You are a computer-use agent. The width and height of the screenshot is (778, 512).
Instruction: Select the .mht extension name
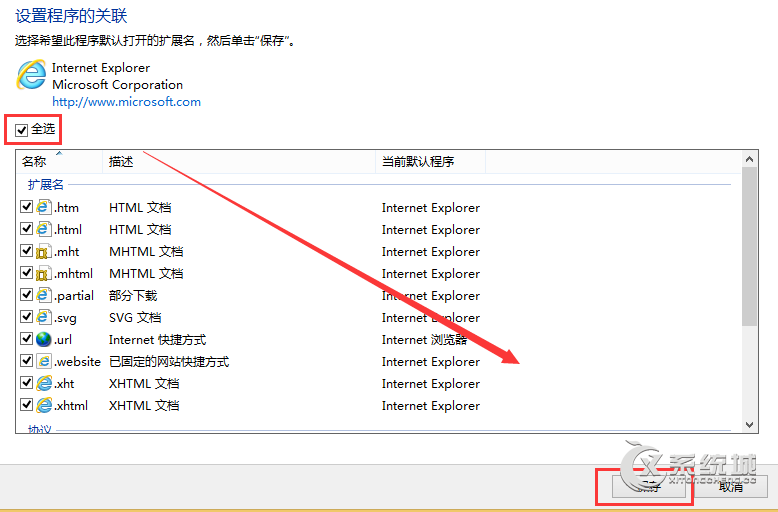pyautogui.click(x=66, y=252)
